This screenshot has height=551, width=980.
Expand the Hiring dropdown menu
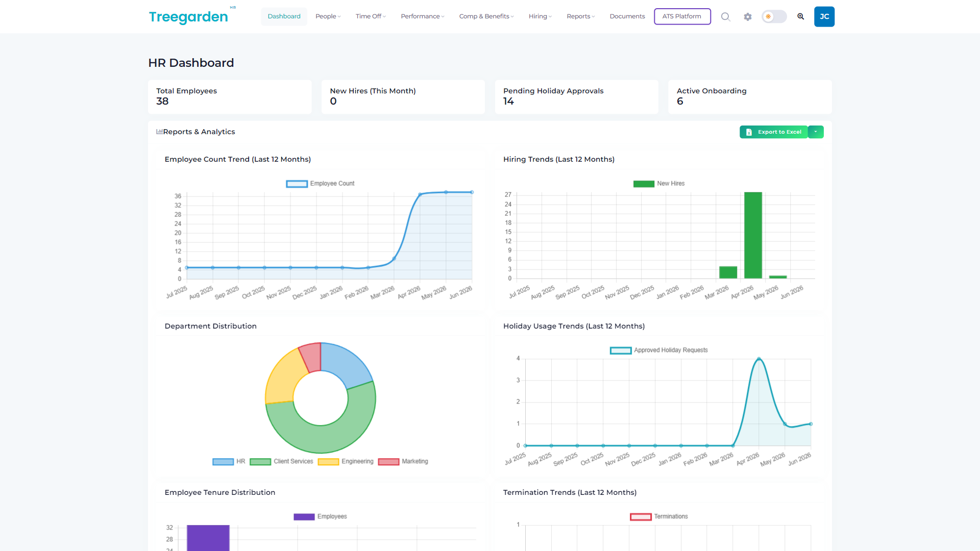click(x=540, y=16)
